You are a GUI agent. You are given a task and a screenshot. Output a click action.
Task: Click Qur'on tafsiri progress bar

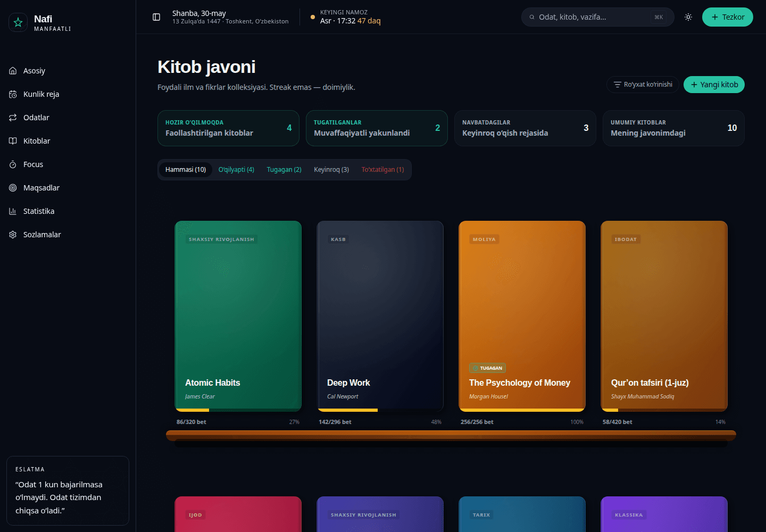(x=664, y=410)
